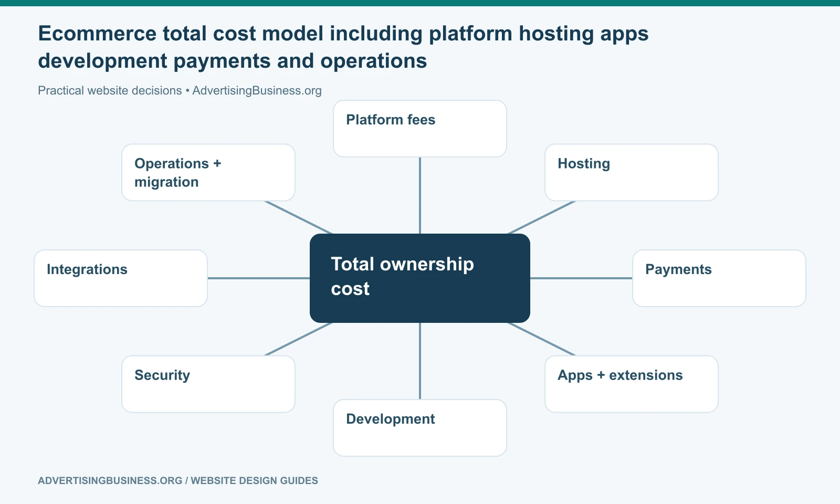Select the central Total ownership cost box
The width and height of the screenshot is (840, 504).
click(420, 278)
